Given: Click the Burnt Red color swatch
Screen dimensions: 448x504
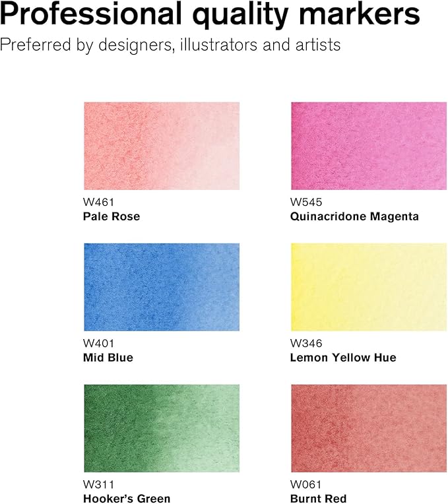Looking at the screenshot, I should tap(368, 428).
